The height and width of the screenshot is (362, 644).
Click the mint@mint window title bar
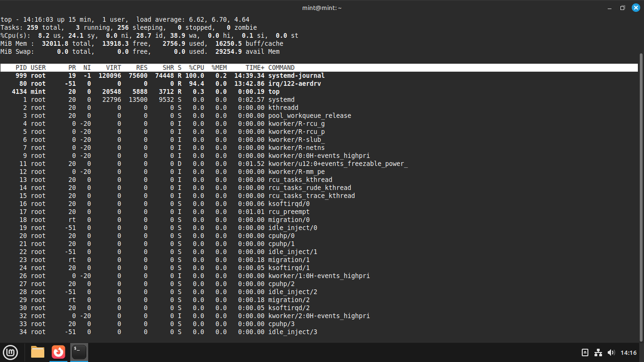[x=322, y=8]
